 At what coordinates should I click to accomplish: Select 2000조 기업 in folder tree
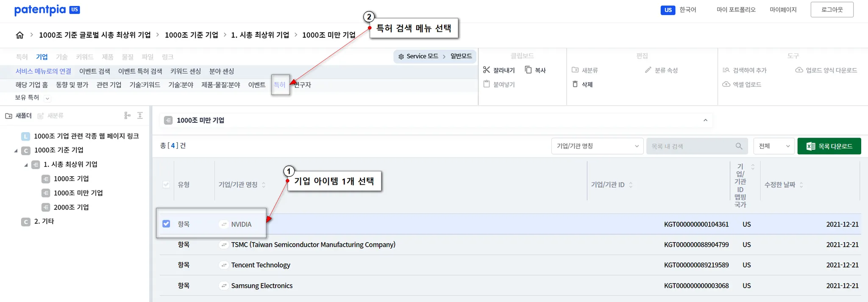pos(71,207)
